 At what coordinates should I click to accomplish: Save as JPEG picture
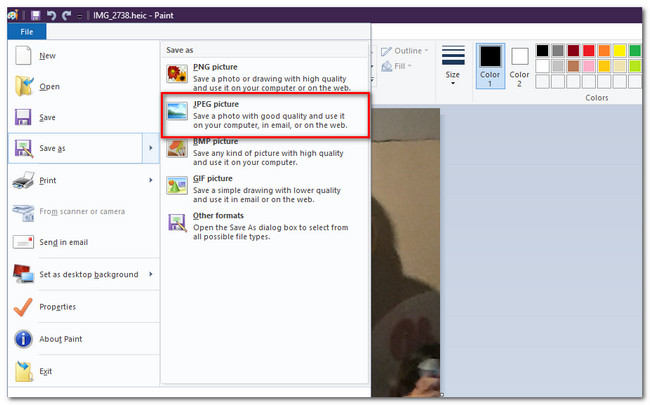point(264,115)
